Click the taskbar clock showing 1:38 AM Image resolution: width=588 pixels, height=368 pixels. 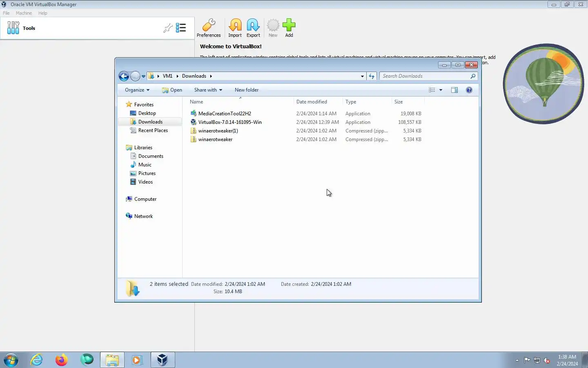[567, 360]
